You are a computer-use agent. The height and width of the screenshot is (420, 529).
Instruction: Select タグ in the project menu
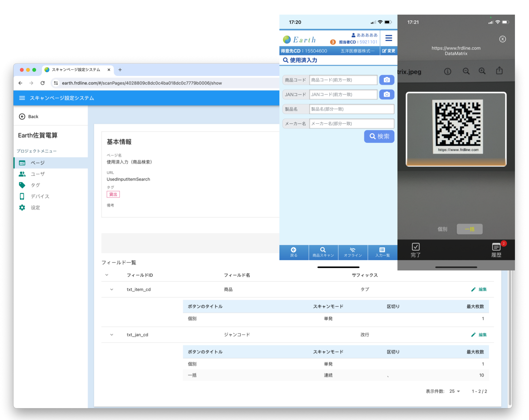click(x=51, y=185)
